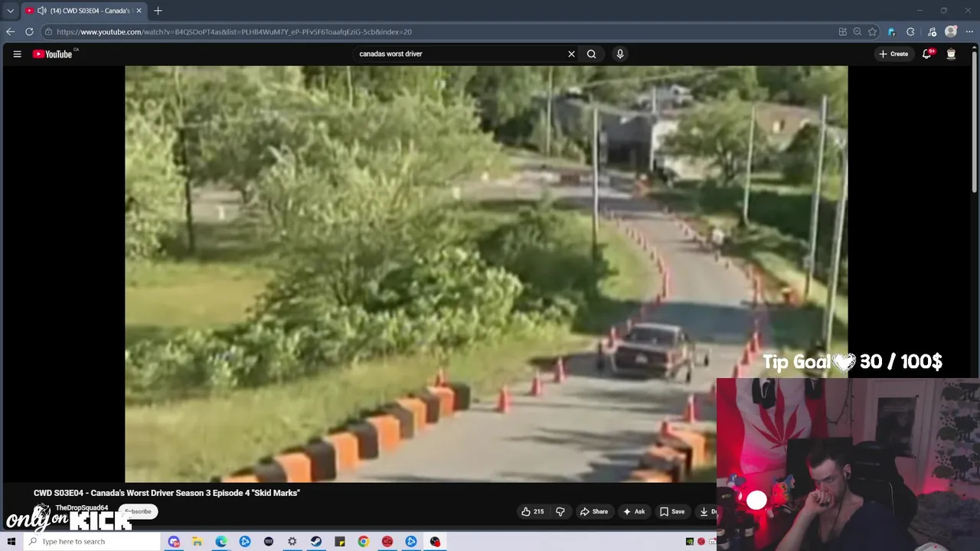The image size is (980, 551).
Task: Save the video with the Save button
Action: click(672, 511)
